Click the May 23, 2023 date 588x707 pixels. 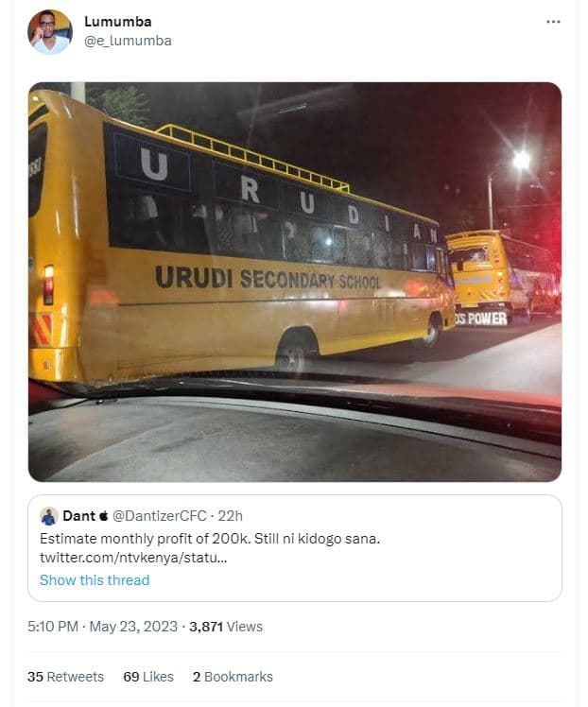pos(133,627)
